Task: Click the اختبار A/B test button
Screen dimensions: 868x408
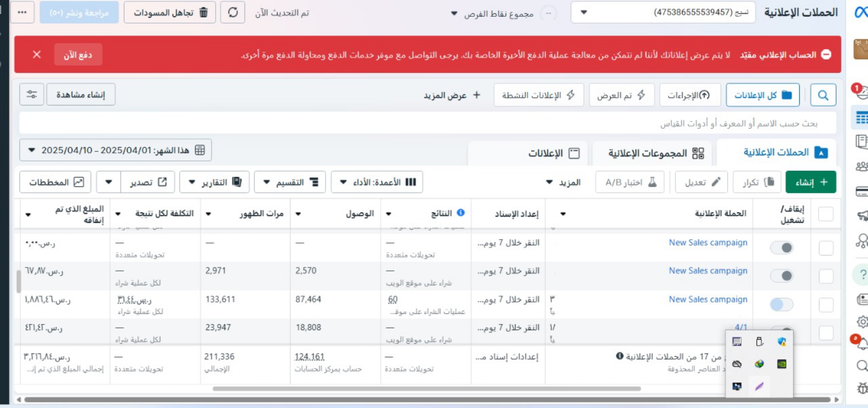Action: [630, 182]
